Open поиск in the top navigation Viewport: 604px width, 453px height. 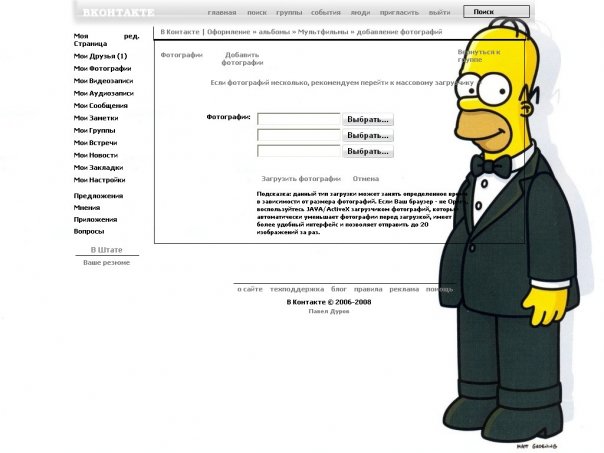[257, 12]
